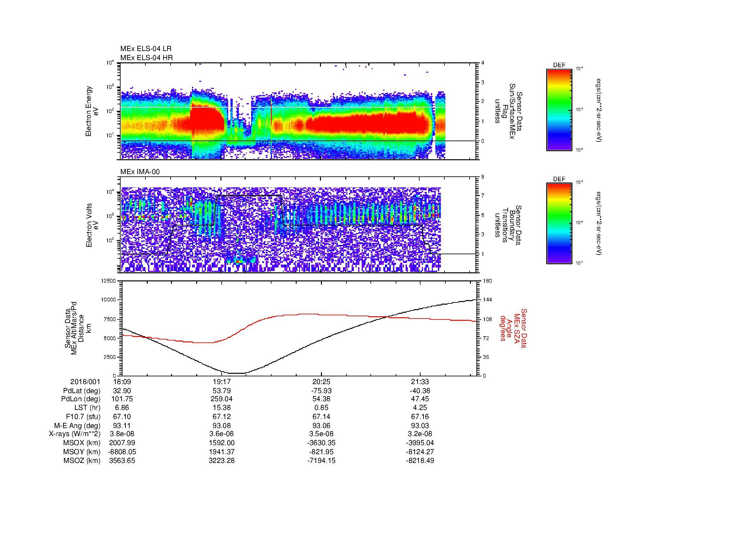This screenshot has height=534, width=756.
Task: Select LST value '15.38'
Action: pyautogui.click(x=222, y=408)
